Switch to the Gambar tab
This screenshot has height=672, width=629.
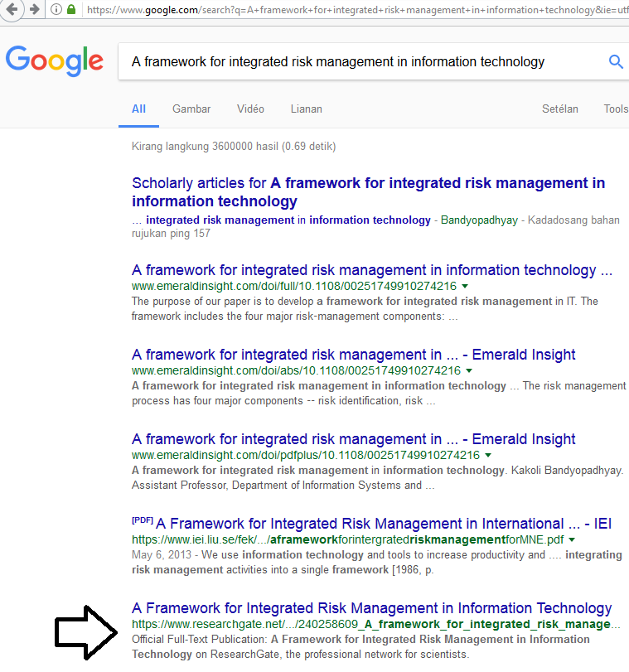[x=191, y=109]
